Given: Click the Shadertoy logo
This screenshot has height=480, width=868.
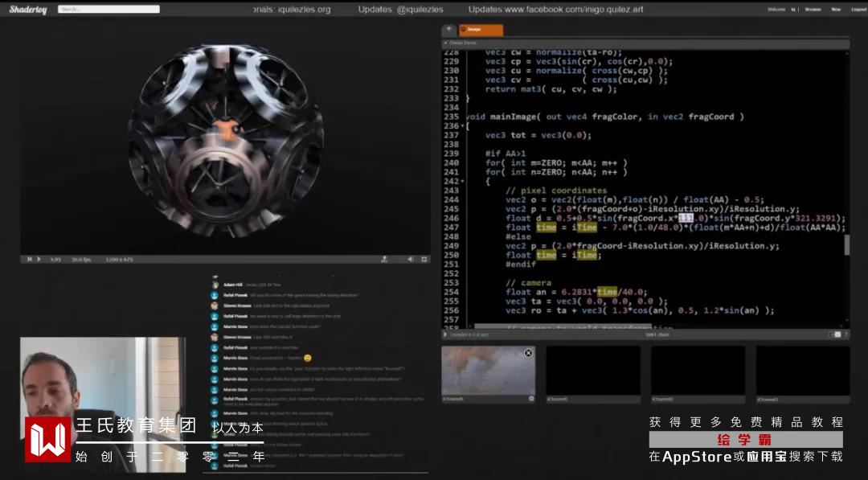Looking at the screenshot, I should 28,10.
